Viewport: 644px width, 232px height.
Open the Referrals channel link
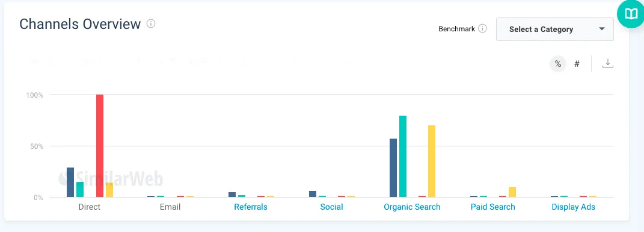tap(251, 207)
